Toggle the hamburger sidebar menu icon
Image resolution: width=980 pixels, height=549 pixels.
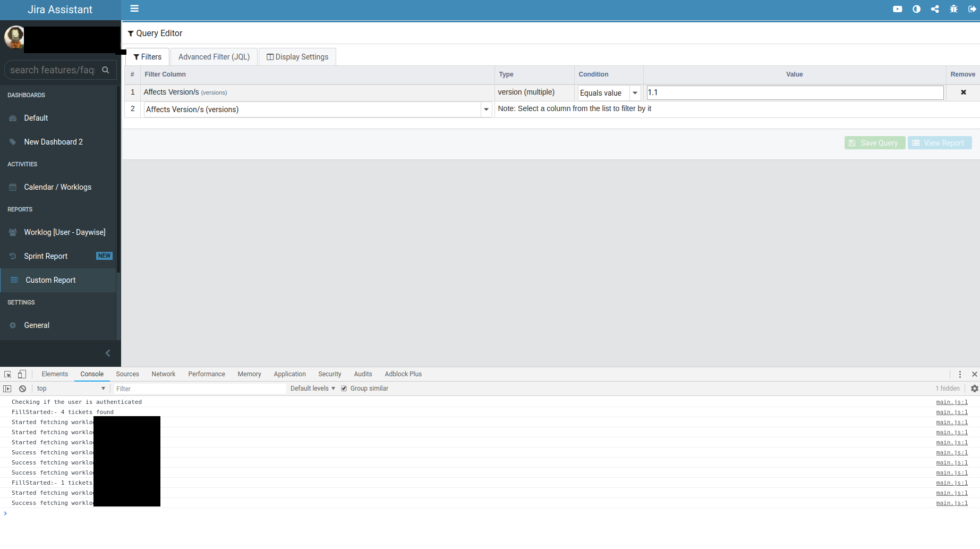[134, 9]
